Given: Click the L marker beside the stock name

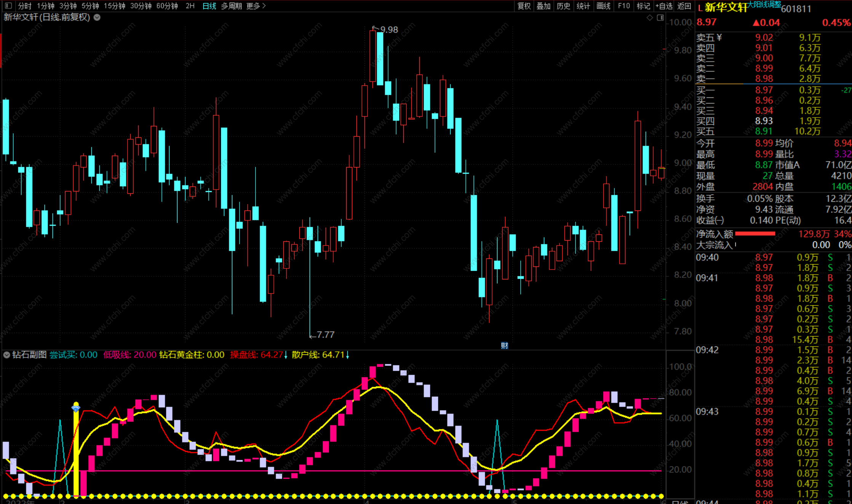Looking at the screenshot, I should (700, 8).
